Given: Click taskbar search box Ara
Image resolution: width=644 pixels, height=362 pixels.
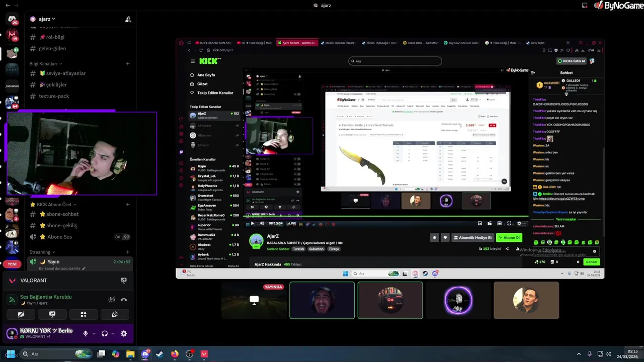Looking at the screenshot, I should pyautogui.click(x=55, y=354).
